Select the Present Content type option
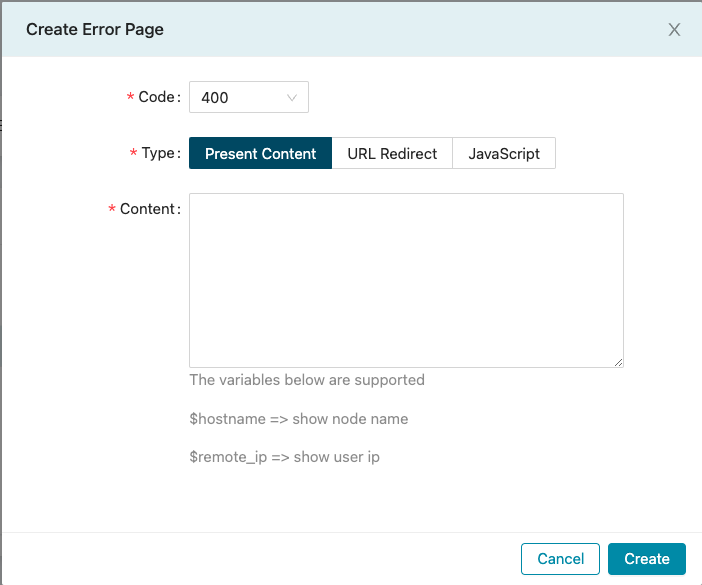This screenshot has height=585, width=702. point(260,154)
